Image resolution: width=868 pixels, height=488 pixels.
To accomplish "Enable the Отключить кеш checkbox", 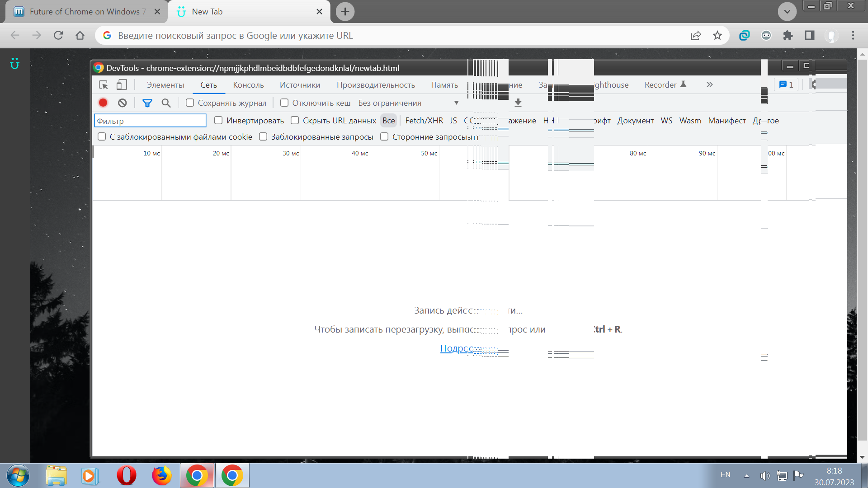I will (284, 103).
